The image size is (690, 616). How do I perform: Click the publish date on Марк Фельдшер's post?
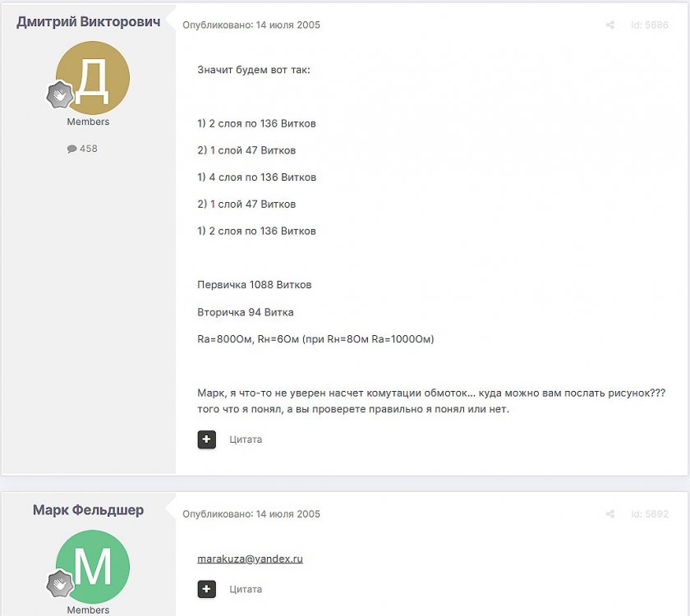tap(251, 514)
